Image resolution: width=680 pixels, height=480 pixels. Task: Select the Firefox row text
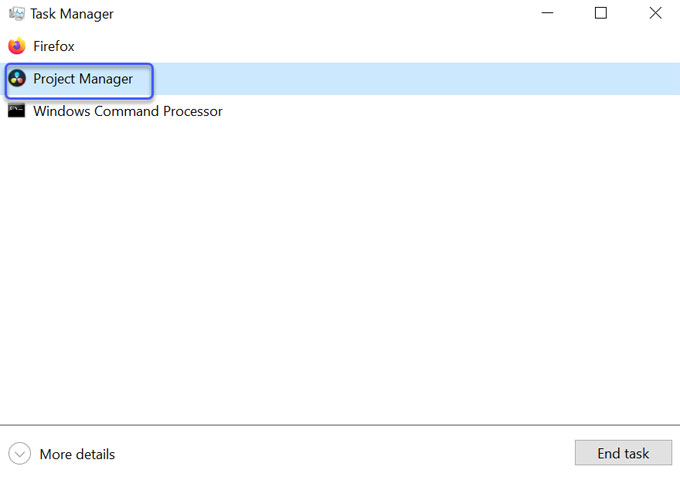pos(54,46)
